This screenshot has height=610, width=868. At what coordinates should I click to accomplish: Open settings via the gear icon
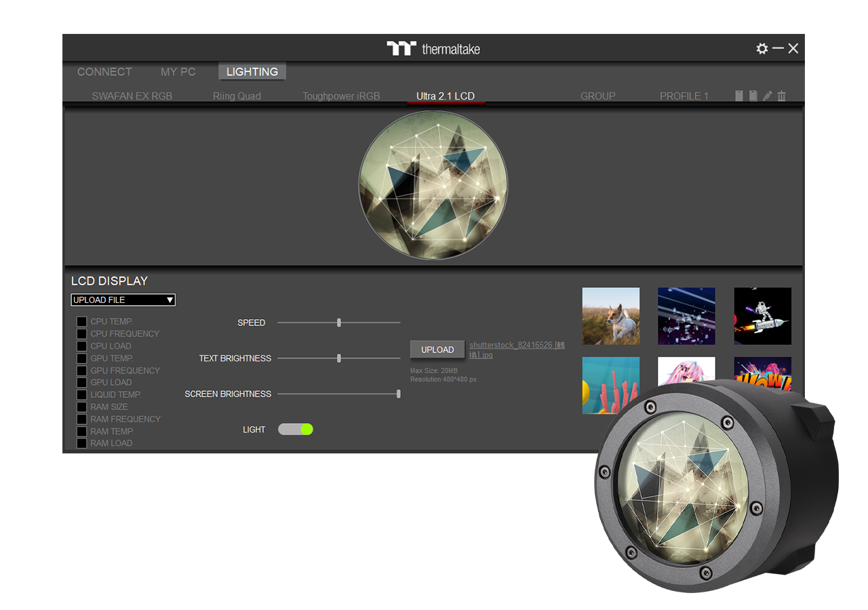[x=762, y=49]
